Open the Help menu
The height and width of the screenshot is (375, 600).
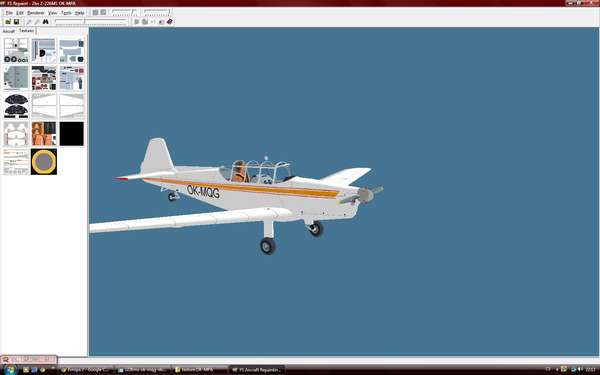click(x=80, y=13)
